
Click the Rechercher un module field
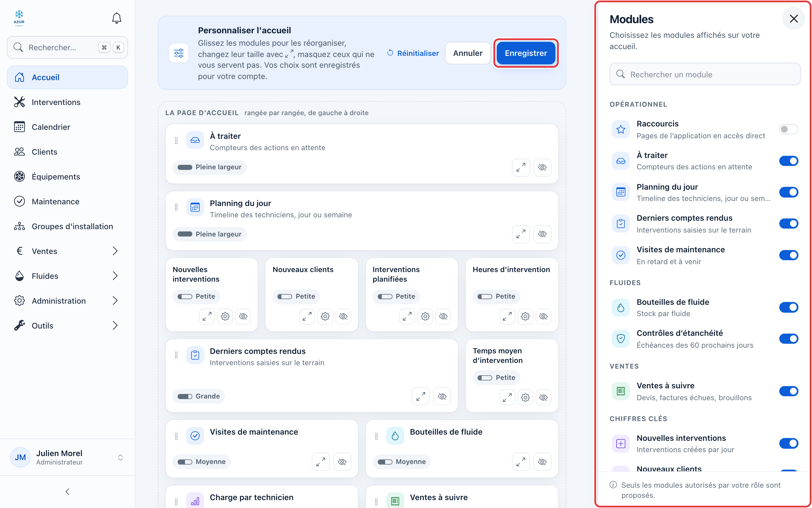pyautogui.click(x=705, y=74)
